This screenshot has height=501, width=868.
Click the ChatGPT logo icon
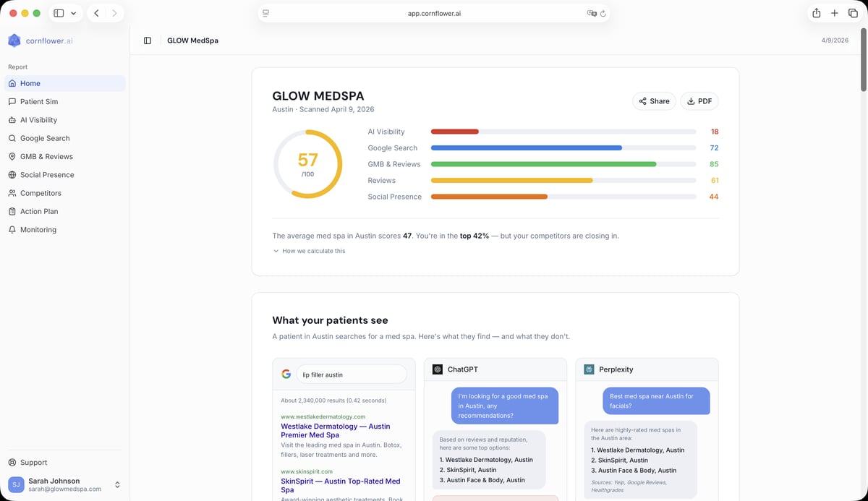438,369
